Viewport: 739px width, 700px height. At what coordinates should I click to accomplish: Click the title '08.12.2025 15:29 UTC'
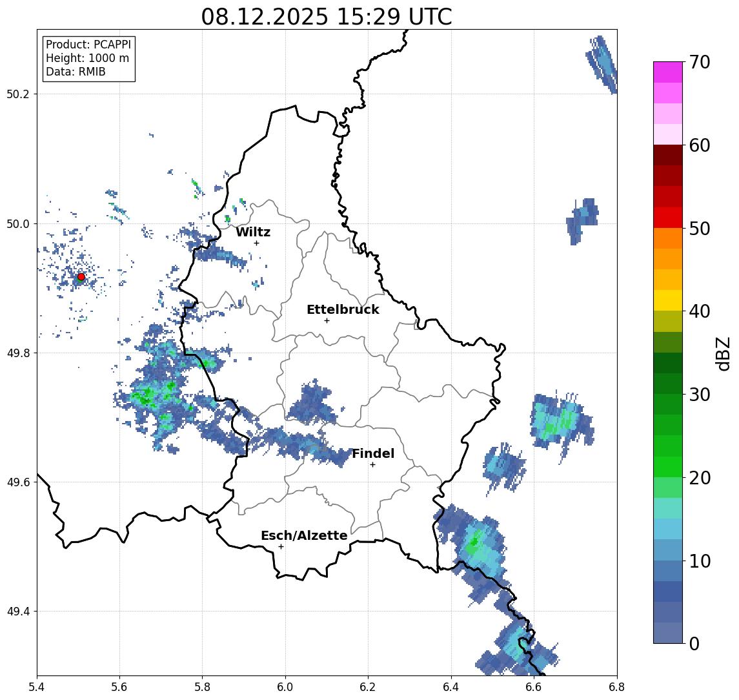coord(327,17)
